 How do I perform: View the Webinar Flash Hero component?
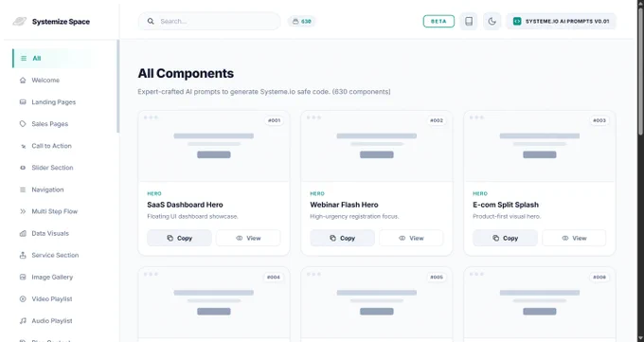pos(411,238)
